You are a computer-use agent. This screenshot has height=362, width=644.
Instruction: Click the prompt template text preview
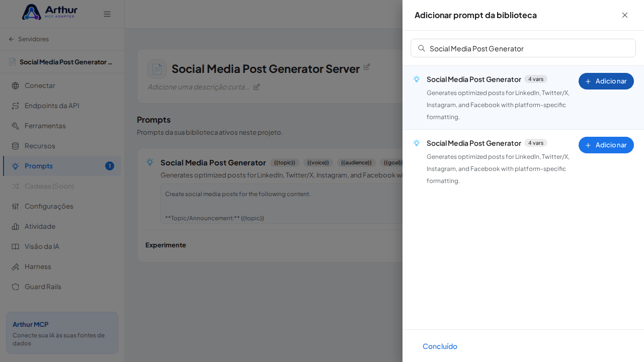click(x=282, y=204)
